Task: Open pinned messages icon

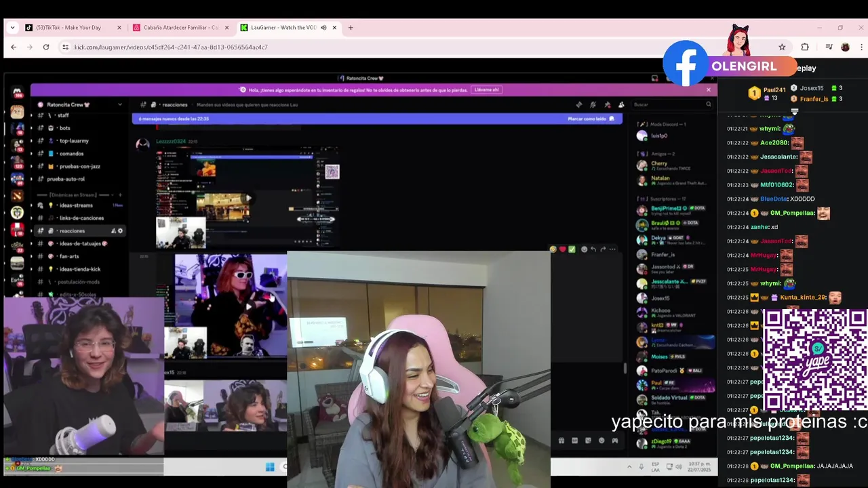Action: [x=607, y=104]
